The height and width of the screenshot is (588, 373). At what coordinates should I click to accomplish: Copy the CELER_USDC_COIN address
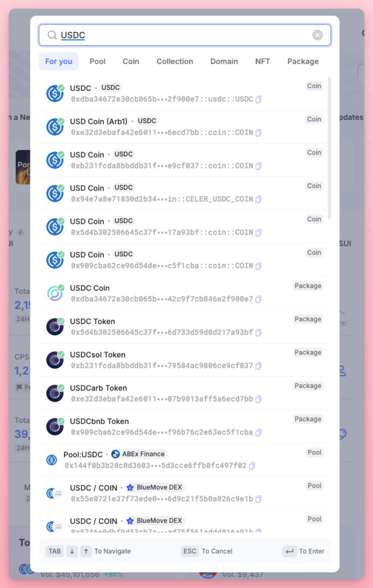(x=258, y=199)
